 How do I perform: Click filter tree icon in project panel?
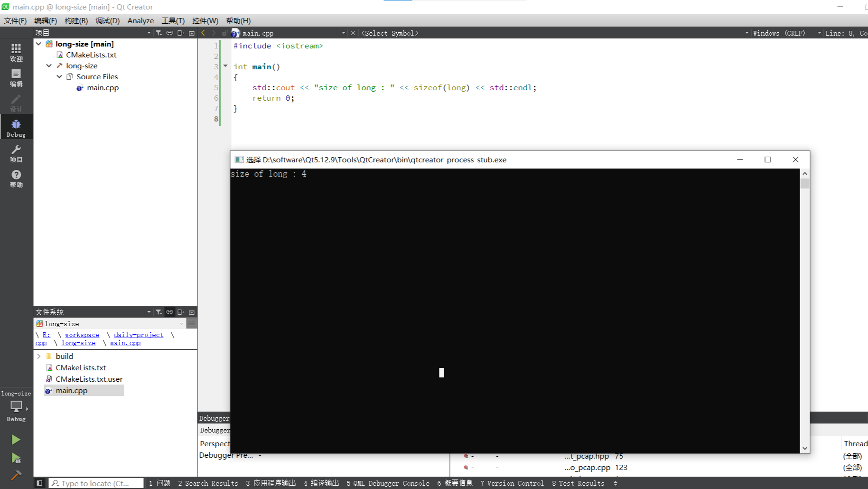pyautogui.click(x=159, y=33)
